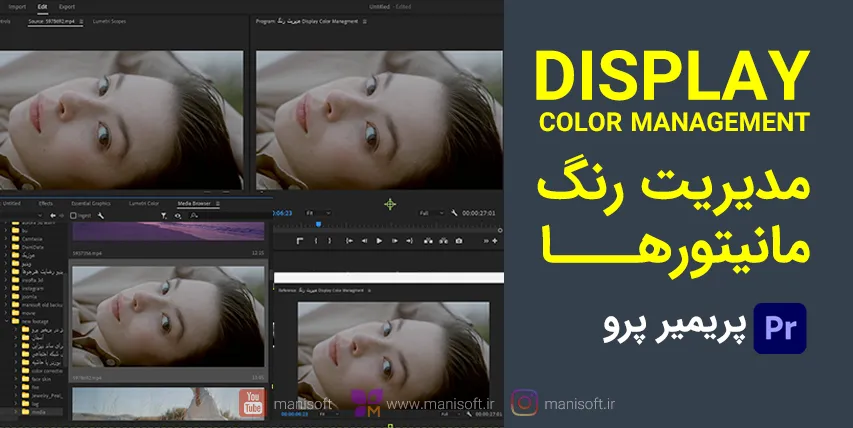The image size is (853, 428).
Task: Click the Mark Out bracket button
Action: (329, 241)
